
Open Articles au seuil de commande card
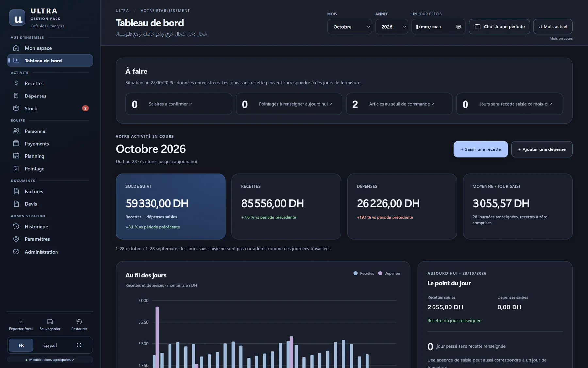(x=399, y=104)
